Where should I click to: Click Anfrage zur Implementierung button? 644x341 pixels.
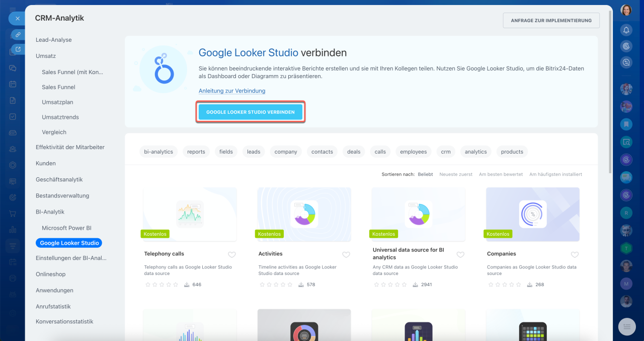[551, 20]
